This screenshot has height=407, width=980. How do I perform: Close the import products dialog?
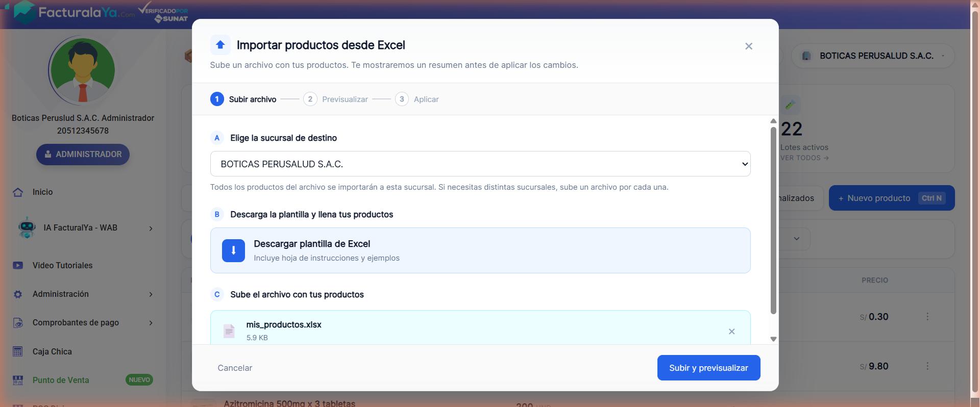(749, 46)
